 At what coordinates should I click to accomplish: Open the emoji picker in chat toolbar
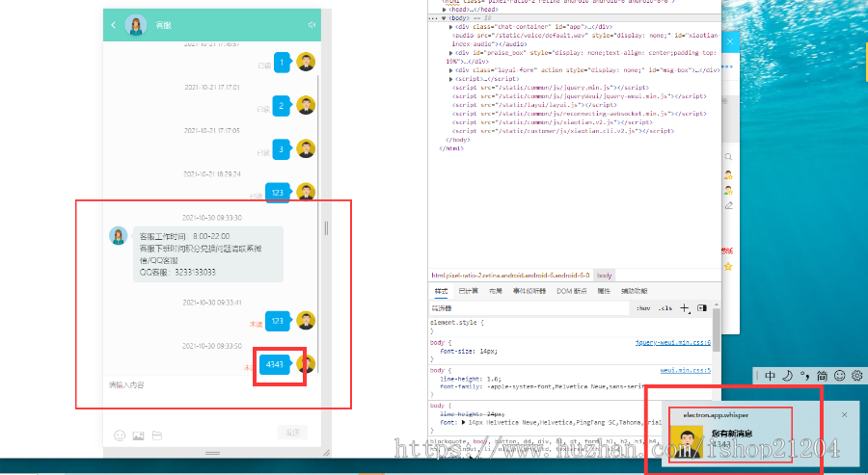pyautogui.click(x=120, y=435)
